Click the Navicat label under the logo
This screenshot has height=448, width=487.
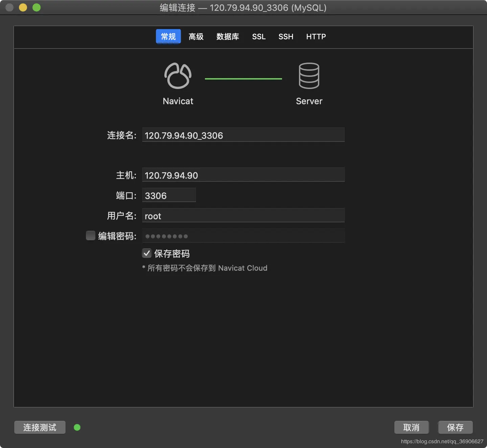pos(178,101)
